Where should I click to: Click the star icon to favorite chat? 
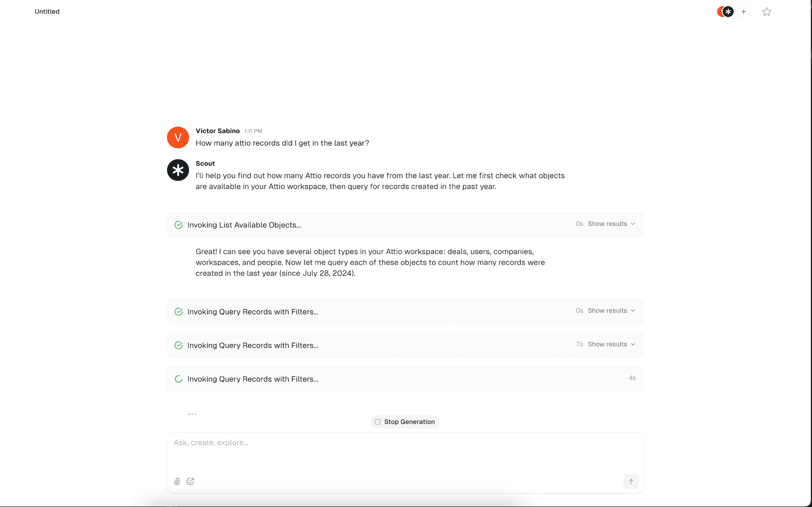(x=767, y=12)
